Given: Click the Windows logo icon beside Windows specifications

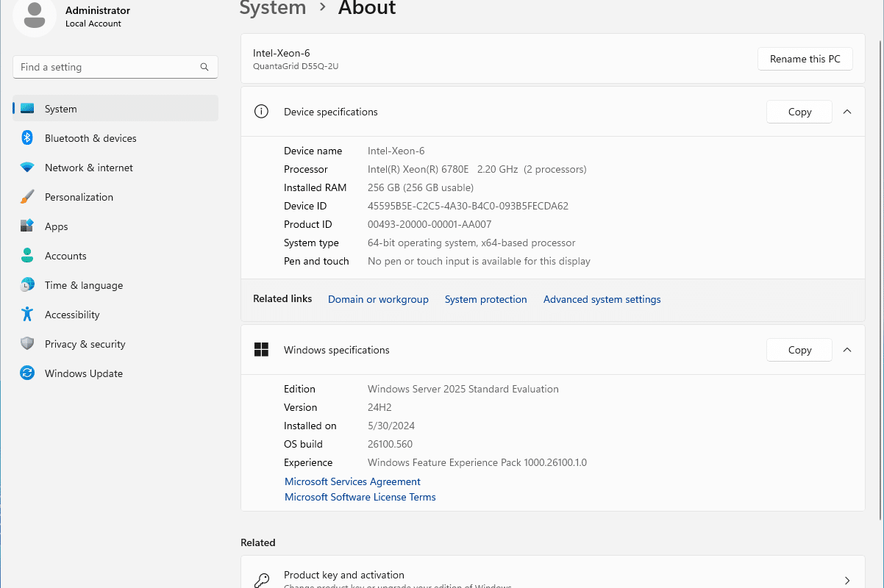Looking at the screenshot, I should (261, 350).
